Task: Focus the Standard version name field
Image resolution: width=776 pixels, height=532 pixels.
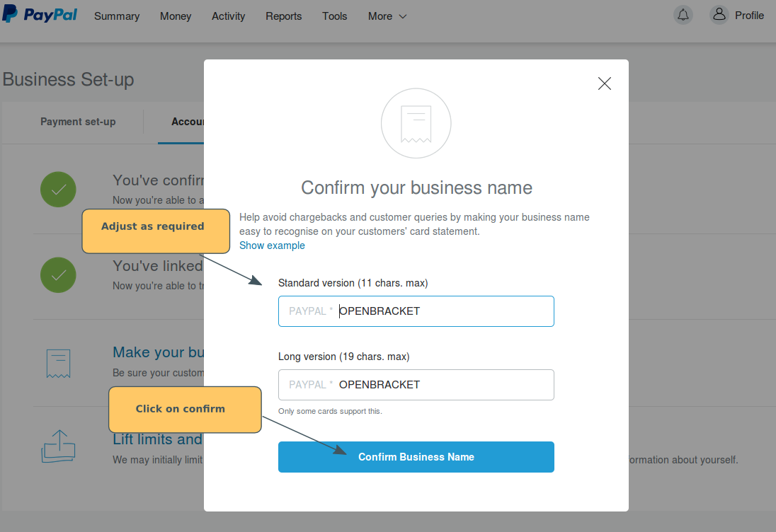Action: (416, 311)
